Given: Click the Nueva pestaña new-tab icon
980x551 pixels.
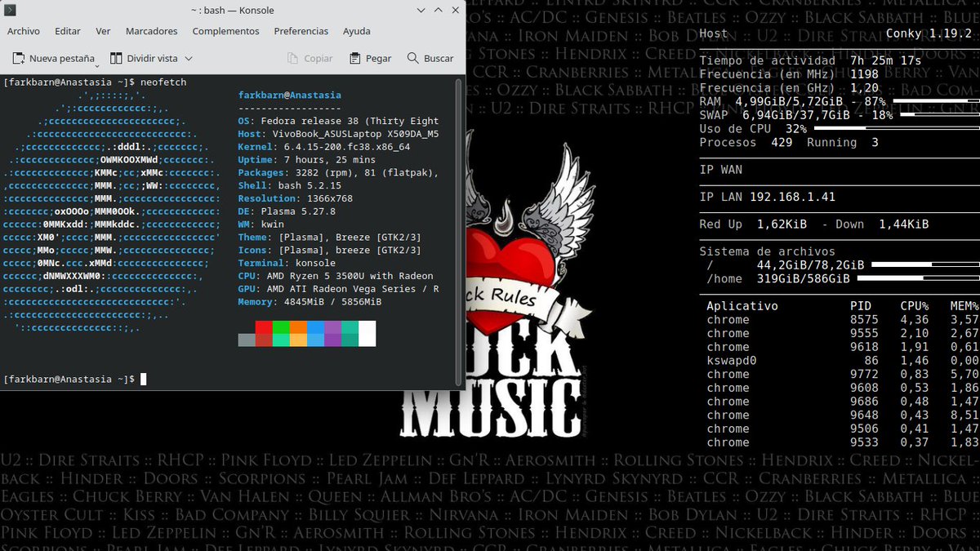Looking at the screenshot, I should [x=19, y=59].
